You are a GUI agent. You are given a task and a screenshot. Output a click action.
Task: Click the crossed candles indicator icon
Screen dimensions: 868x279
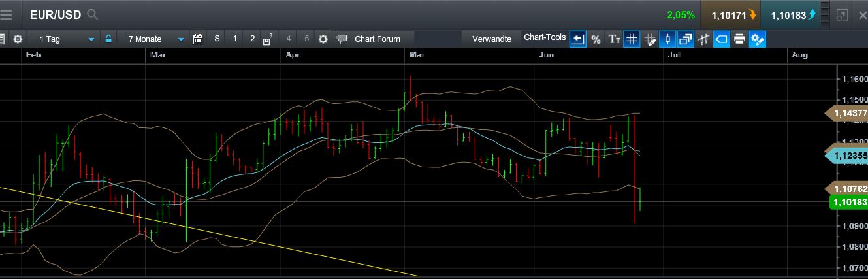pyautogui.click(x=703, y=39)
